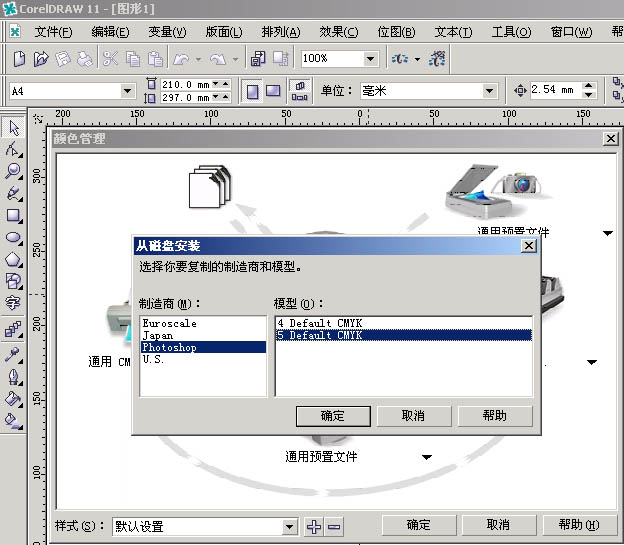Click the Redo arrow icon
The height and width of the screenshot is (545, 624).
point(218,59)
